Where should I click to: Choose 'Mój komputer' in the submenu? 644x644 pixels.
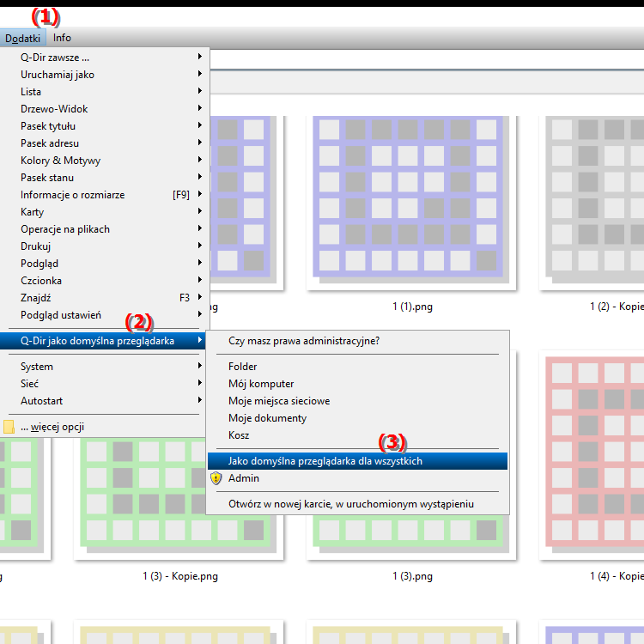(x=357, y=384)
